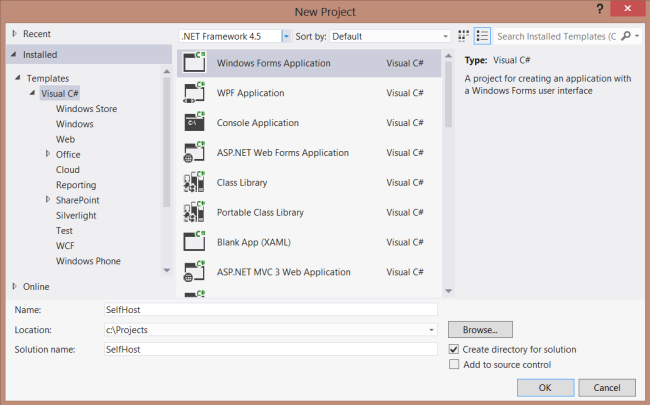Click the Portable Class Library icon
The width and height of the screenshot is (650, 405).
coord(194,211)
